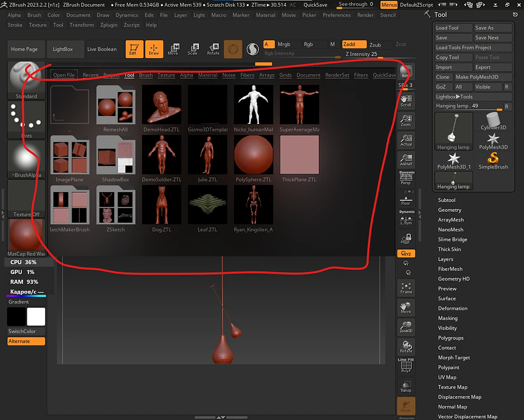Select the white main color swatch
Screen dimensions: 524x420
pos(36,317)
